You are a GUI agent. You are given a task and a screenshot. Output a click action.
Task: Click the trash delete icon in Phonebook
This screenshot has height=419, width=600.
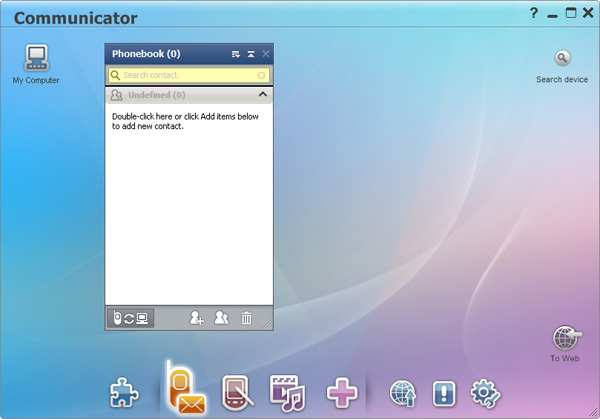point(246,318)
